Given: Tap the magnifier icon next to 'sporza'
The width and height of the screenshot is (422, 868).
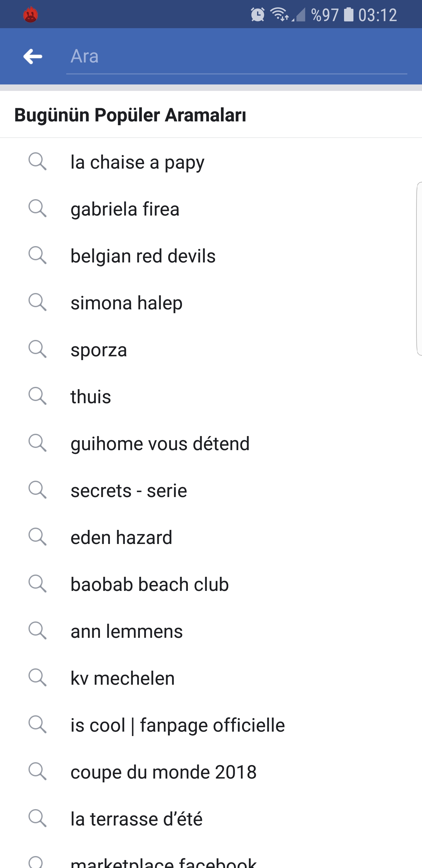Looking at the screenshot, I should pyautogui.click(x=38, y=349).
